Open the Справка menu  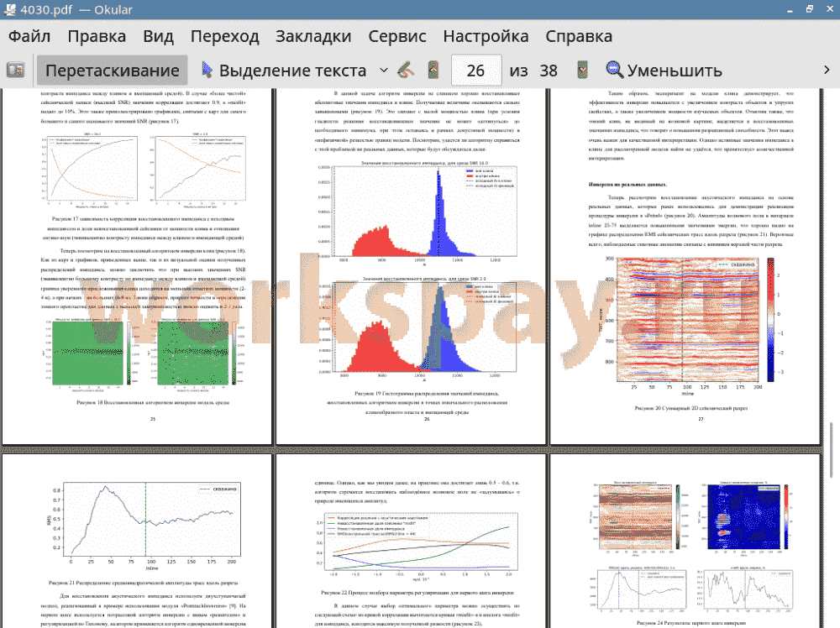[579, 36]
